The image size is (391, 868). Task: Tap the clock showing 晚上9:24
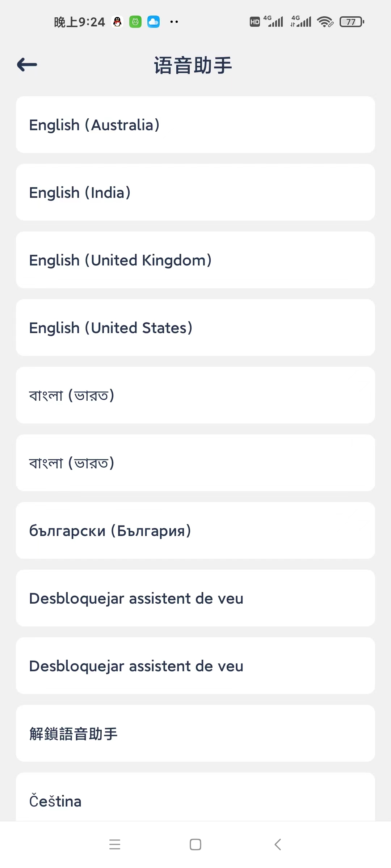[x=79, y=22]
